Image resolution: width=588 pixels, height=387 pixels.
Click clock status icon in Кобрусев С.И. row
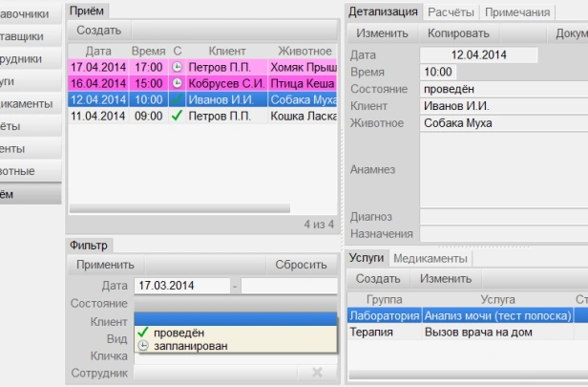pos(177,83)
